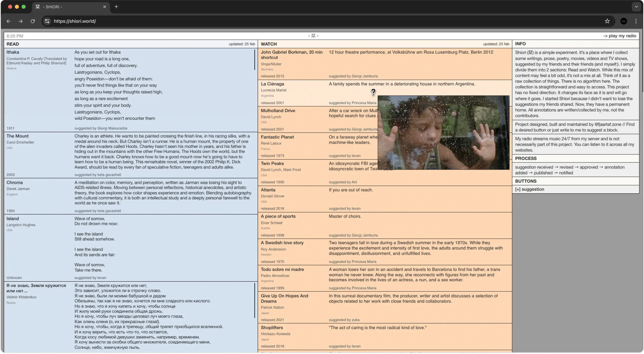Open the Ithaka poem entry
The image size is (644, 354).
point(13,52)
